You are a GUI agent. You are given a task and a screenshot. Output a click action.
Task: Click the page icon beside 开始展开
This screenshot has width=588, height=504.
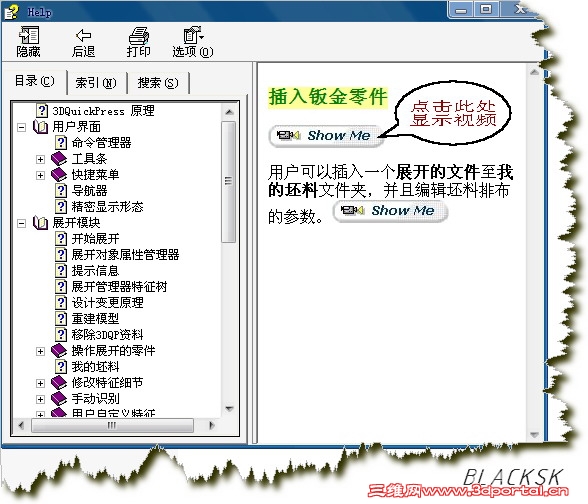pos(61,238)
